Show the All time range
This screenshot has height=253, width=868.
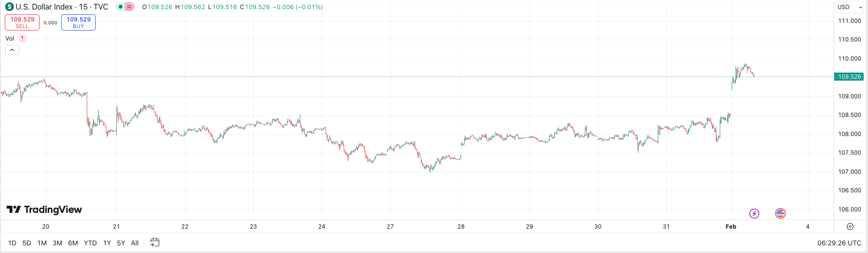[x=135, y=243]
